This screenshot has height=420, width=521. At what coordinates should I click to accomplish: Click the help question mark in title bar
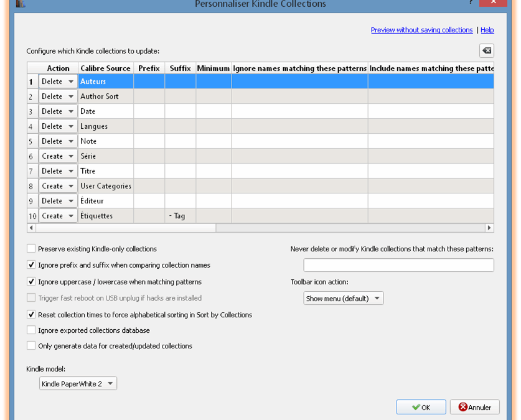(x=471, y=2)
